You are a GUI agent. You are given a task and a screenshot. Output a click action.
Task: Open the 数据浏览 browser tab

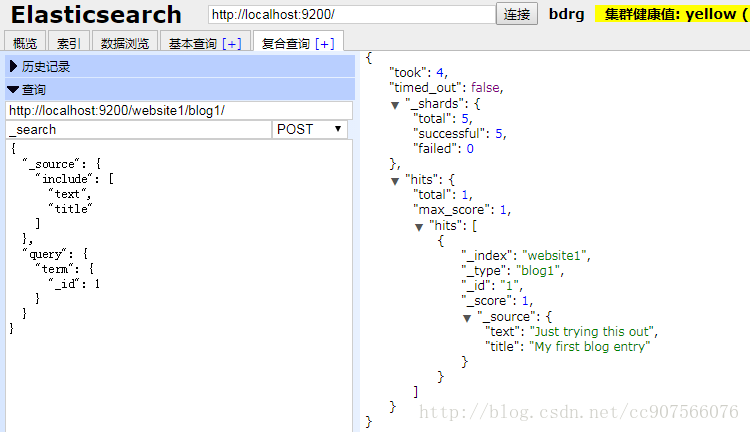(124, 43)
